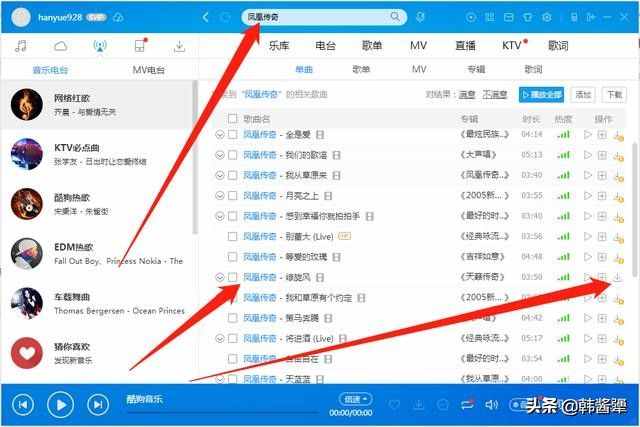The image size is (640, 427).
Task: Tick the checkbox for 绿旋风
Action: (x=233, y=277)
